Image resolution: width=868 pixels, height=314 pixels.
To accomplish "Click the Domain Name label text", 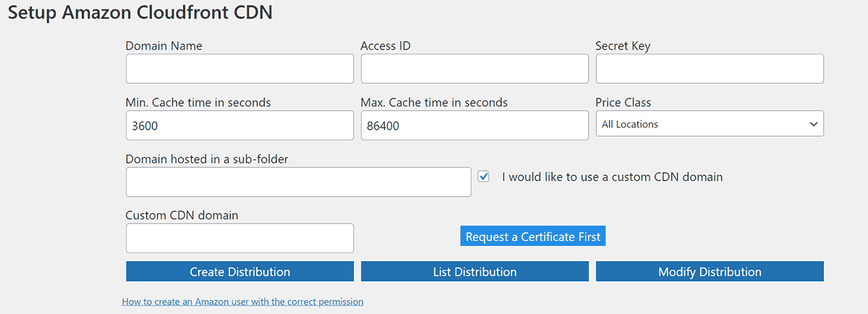I will point(164,46).
